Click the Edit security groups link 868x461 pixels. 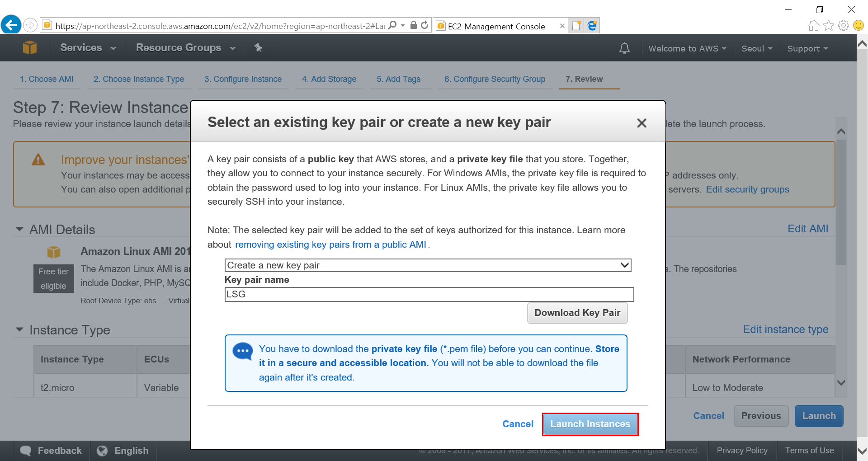748,189
